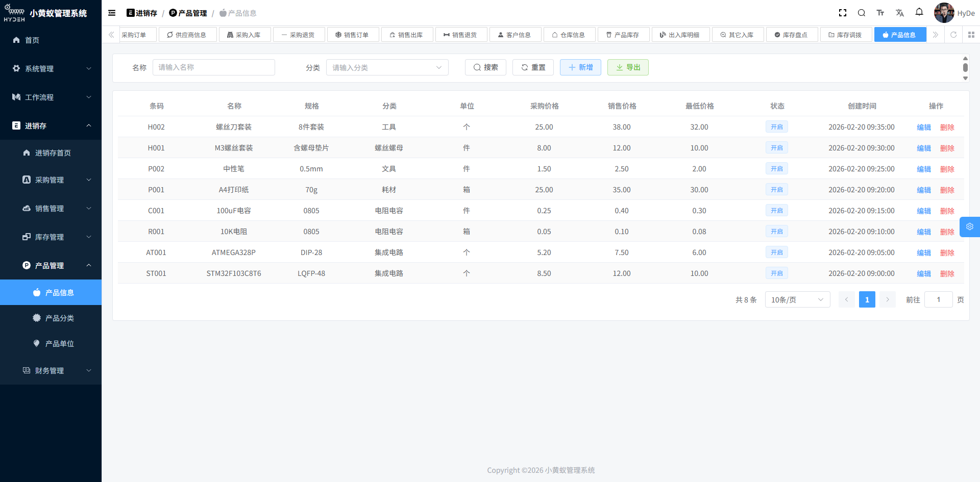980x482 pixels.
Task: Switch to the 产品库存 tab
Action: (x=623, y=35)
